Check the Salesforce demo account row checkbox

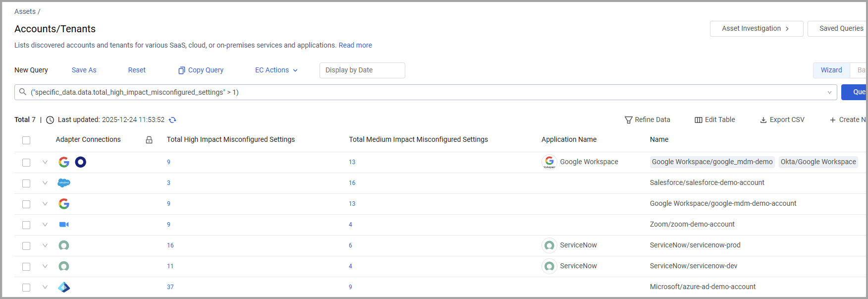point(26,183)
